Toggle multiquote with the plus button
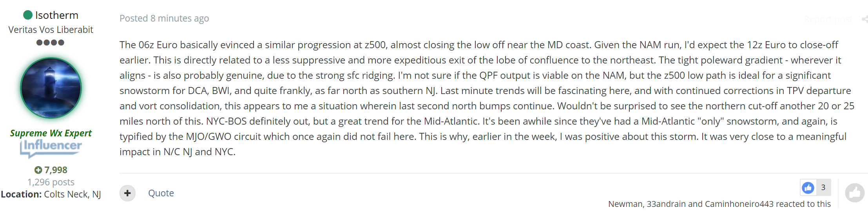Viewport: 868px width, 212px height. coord(127,193)
